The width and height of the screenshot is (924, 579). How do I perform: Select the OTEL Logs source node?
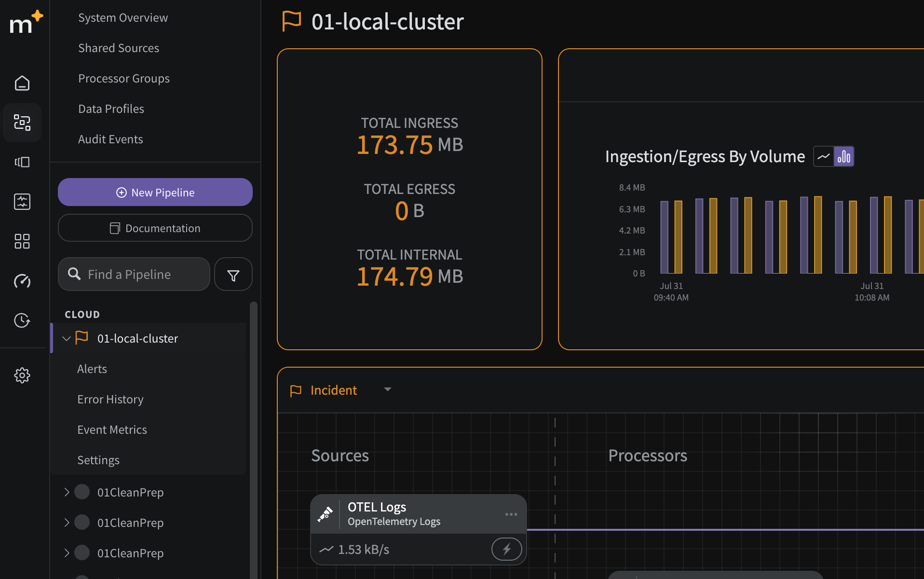coord(419,529)
